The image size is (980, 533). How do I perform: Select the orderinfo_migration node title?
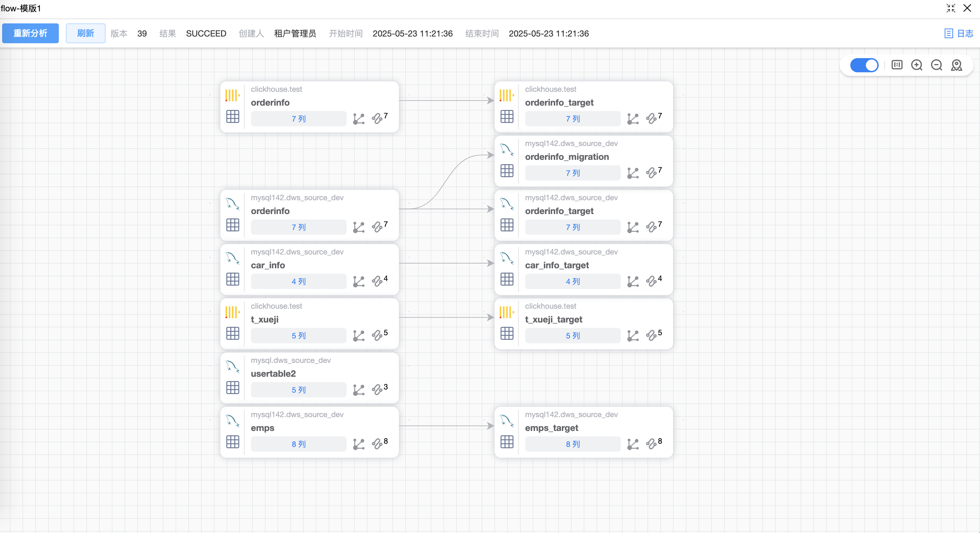pyautogui.click(x=567, y=157)
